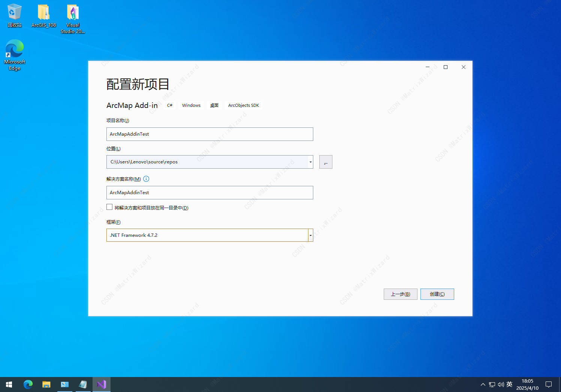Viewport: 561px width, 392px height.
Task: Open the taskbar app with the tilted notebook icon
Action: pyautogui.click(x=83, y=385)
